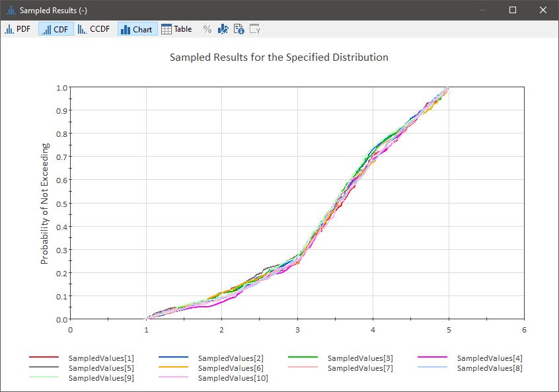Click orange line swatch for SampledValues[6]
Viewport: 559px width, 392px height.
pyautogui.click(x=173, y=367)
